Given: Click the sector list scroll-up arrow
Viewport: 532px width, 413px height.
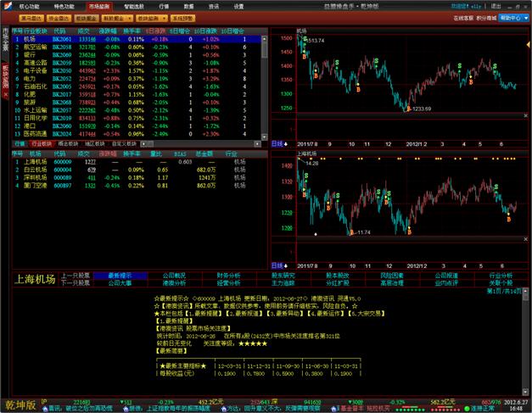Looking at the screenshot, I should pyautogui.click(x=265, y=39).
